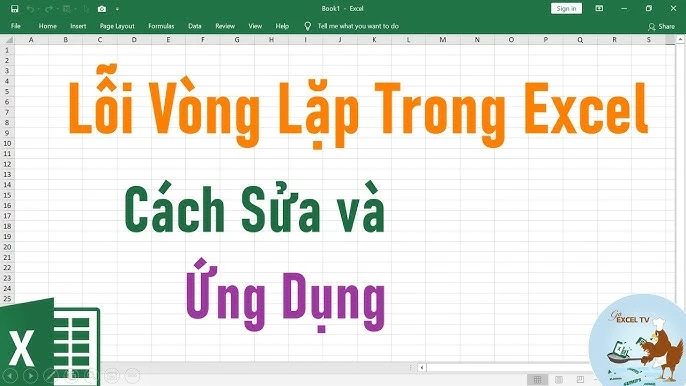This screenshot has height=386, width=686.
Task: Switch to Page Layout view in status bar
Action: point(559,379)
